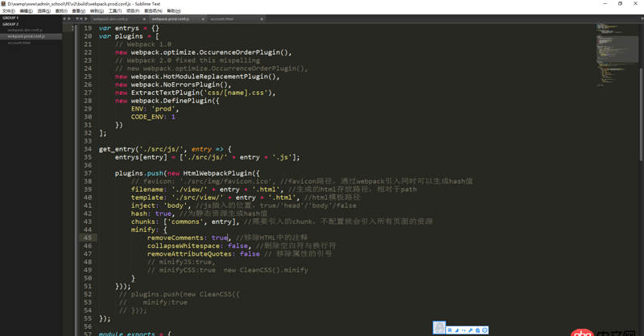The height and width of the screenshot is (336, 644).
Task: Click the editor vertical scrollbar thumb
Action: coord(642,114)
